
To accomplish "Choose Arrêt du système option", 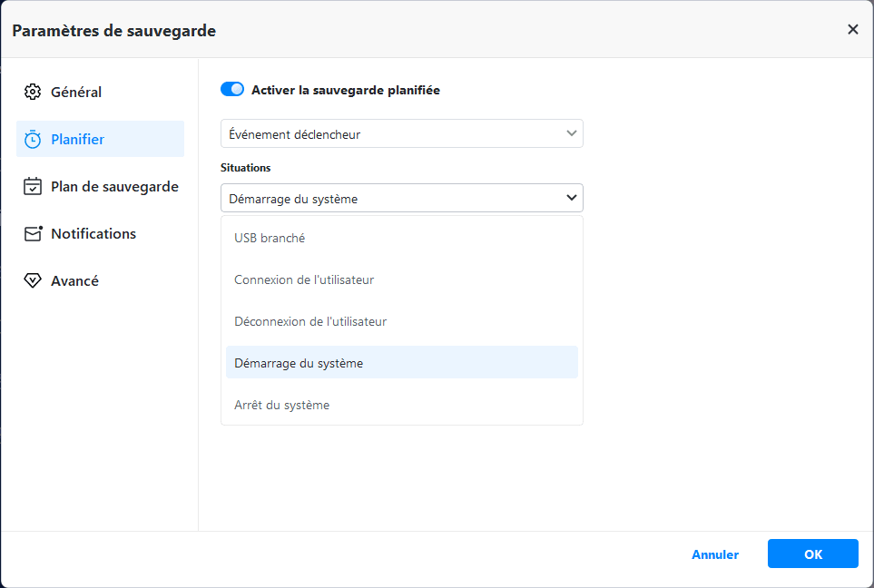I will point(281,405).
